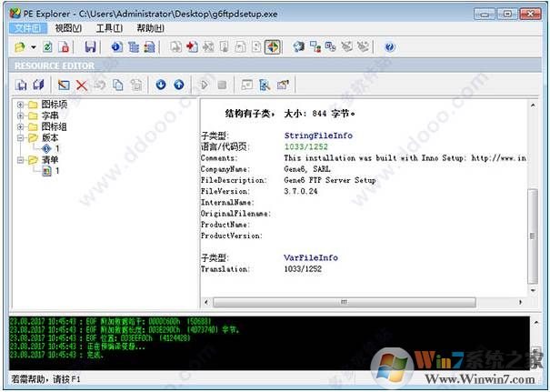Click the blue data directories list icon

[134, 47]
